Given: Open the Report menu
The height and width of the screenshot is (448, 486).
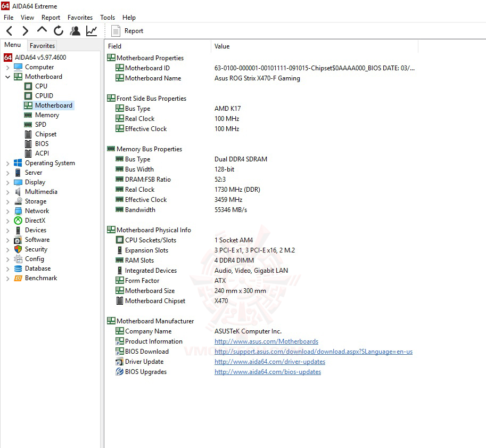Looking at the screenshot, I should pos(51,18).
